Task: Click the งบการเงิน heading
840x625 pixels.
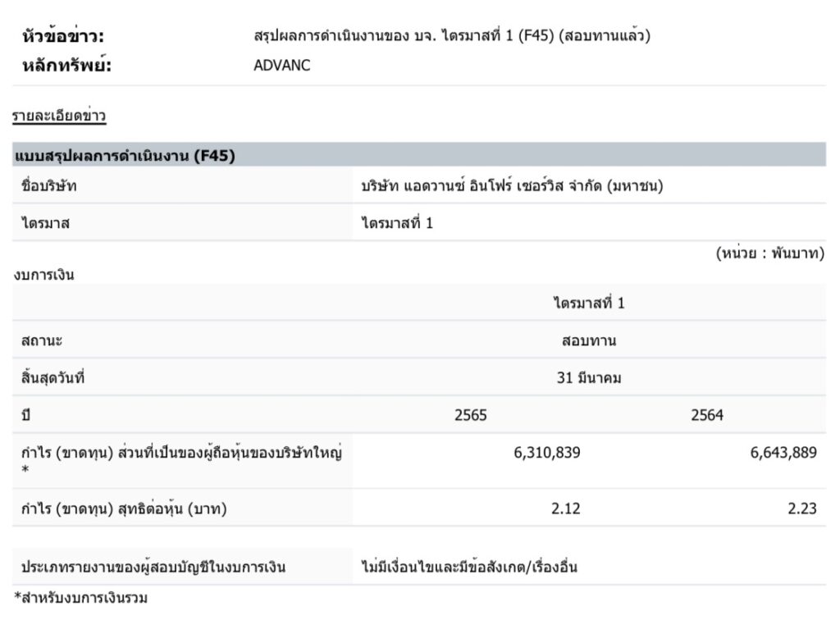Action: (43, 275)
